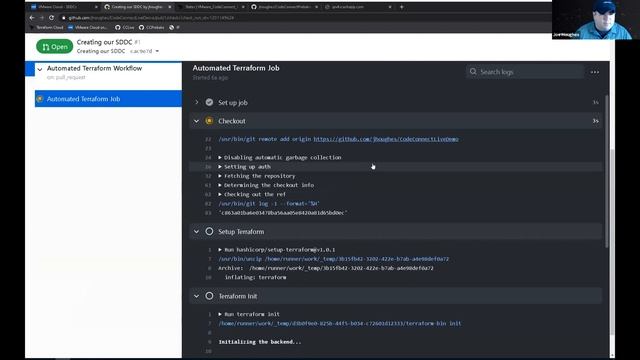Click the pending circle icon of Setup Terraform
The height and width of the screenshot is (360, 640).
(x=209, y=231)
